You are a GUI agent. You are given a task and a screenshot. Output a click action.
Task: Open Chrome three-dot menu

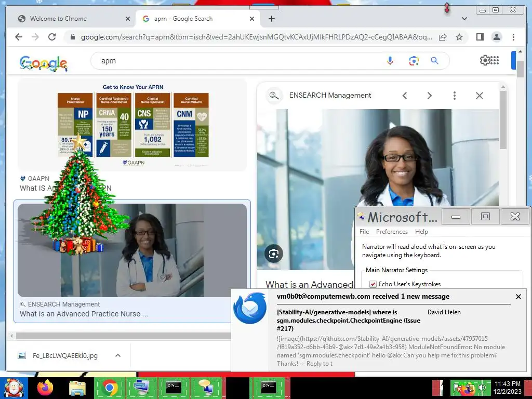[513, 37]
